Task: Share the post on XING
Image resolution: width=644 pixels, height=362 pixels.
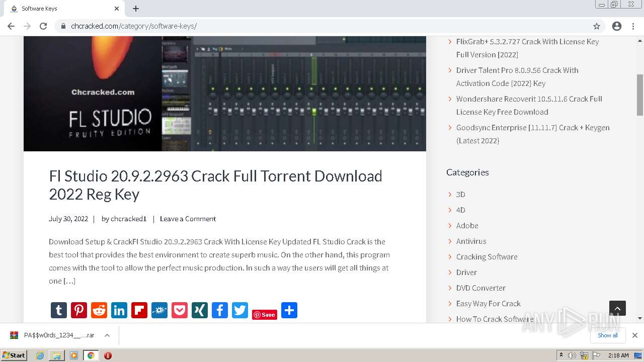Action: pos(200,310)
